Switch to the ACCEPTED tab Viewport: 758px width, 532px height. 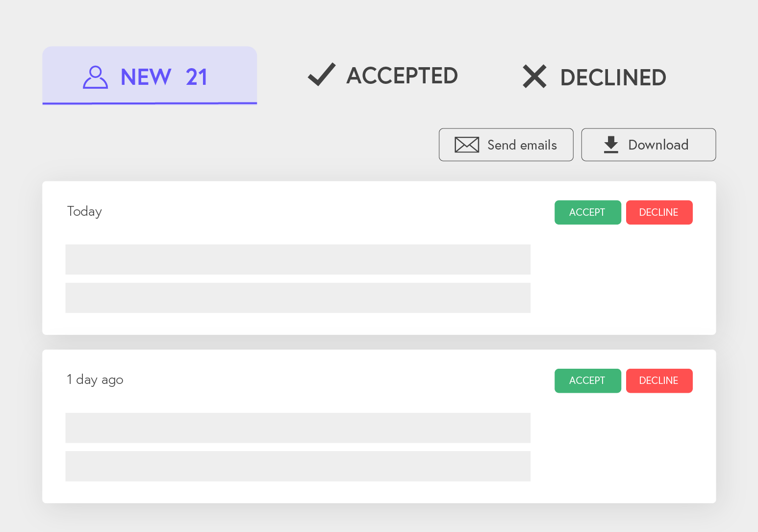tap(383, 75)
